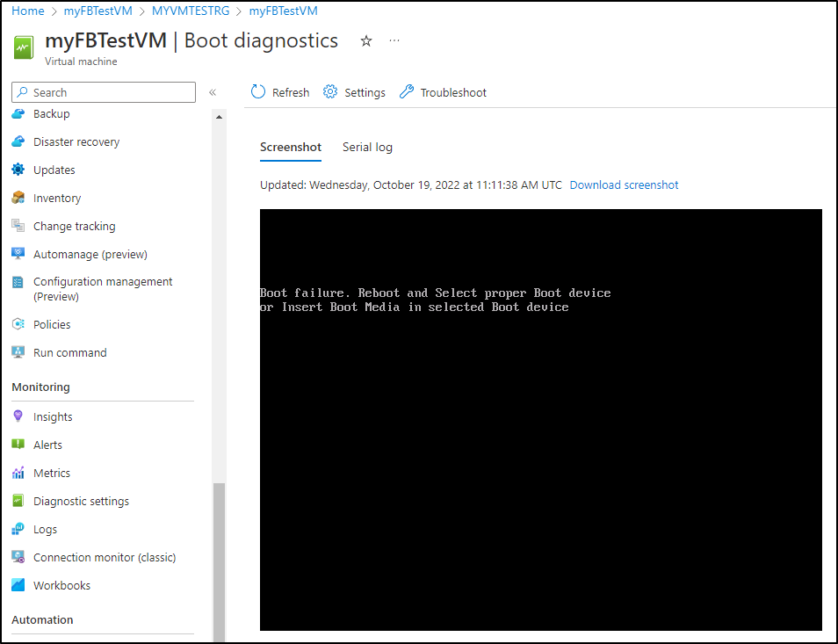Open Connection monitor (classic) item
Image resolution: width=838 pixels, height=644 pixels.
pos(105,557)
